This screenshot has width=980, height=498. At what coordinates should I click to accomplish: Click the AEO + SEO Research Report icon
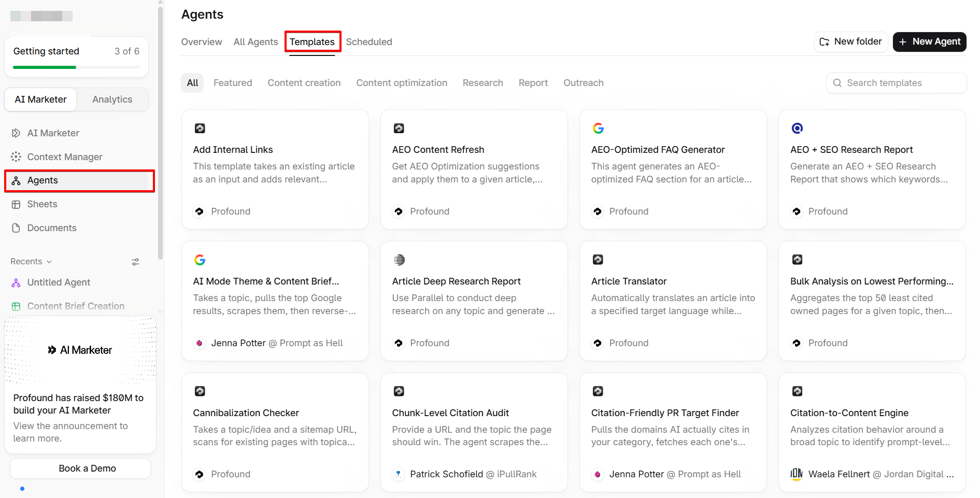(x=797, y=128)
